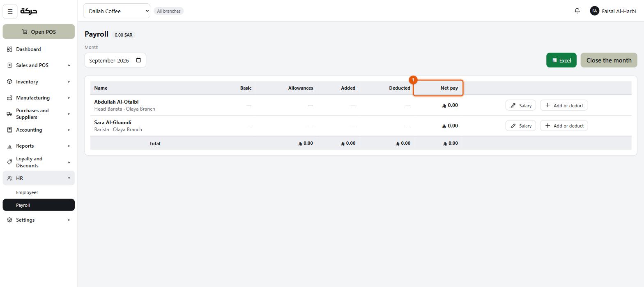Viewport: 644px width, 287px height.
Task: Open the Dallah Coffee company dropdown
Action: pos(117,11)
